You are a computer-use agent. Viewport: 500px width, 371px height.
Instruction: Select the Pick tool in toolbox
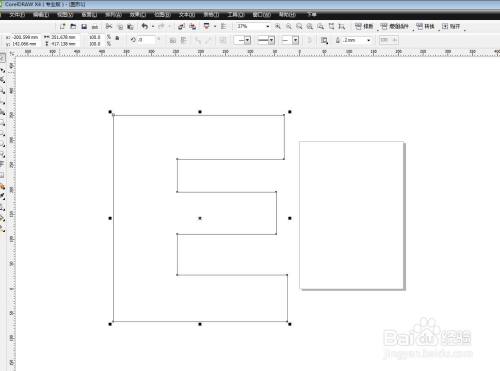point(2,58)
